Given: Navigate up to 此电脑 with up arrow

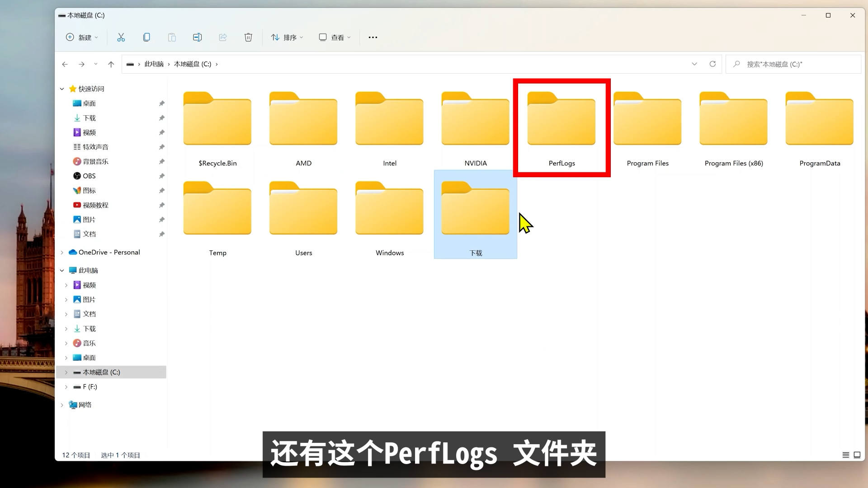Looking at the screenshot, I should pyautogui.click(x=111, y=64).
